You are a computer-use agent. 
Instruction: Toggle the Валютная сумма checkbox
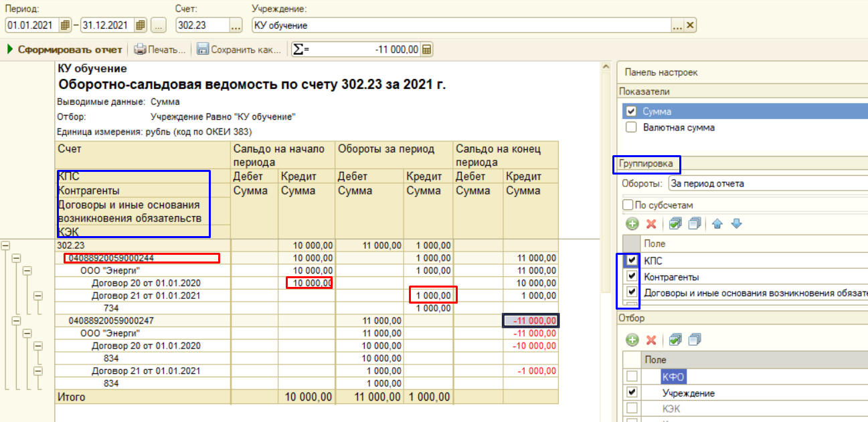point(630,127)
